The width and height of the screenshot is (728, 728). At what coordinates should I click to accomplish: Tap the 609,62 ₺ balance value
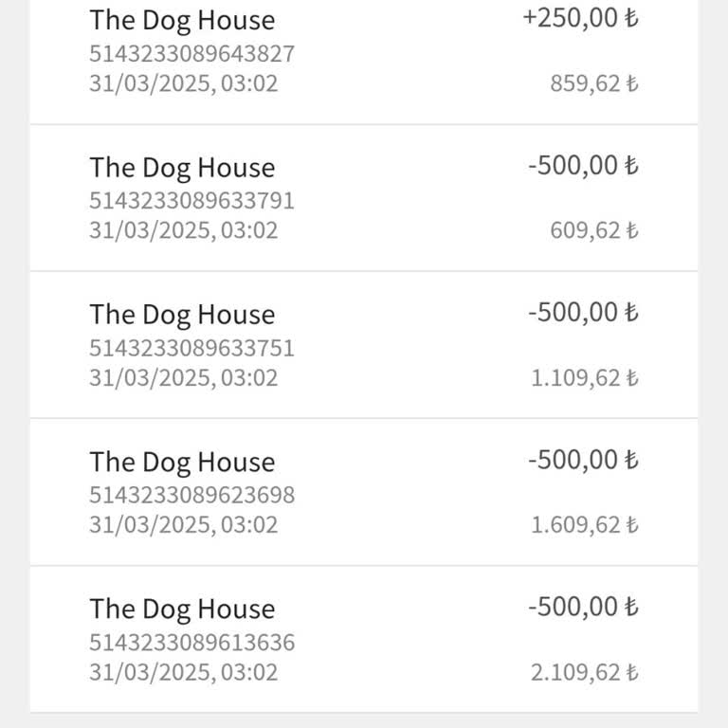coord(593,230)
